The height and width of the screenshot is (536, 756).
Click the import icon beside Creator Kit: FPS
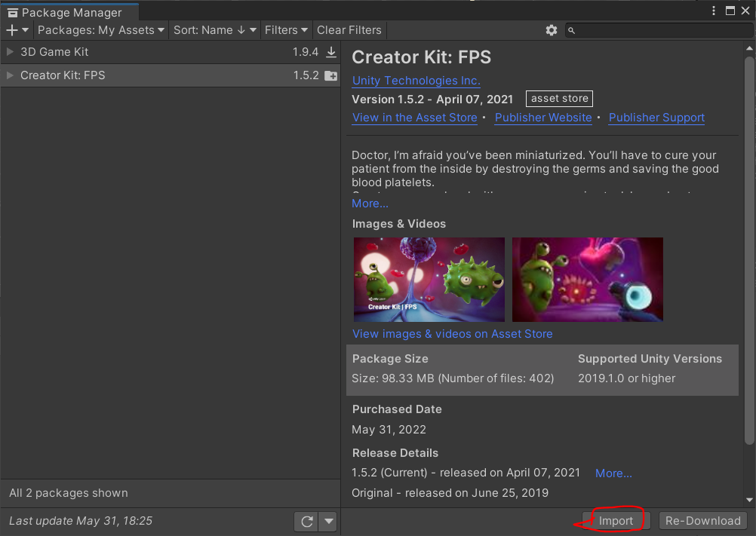pos(330,75)
